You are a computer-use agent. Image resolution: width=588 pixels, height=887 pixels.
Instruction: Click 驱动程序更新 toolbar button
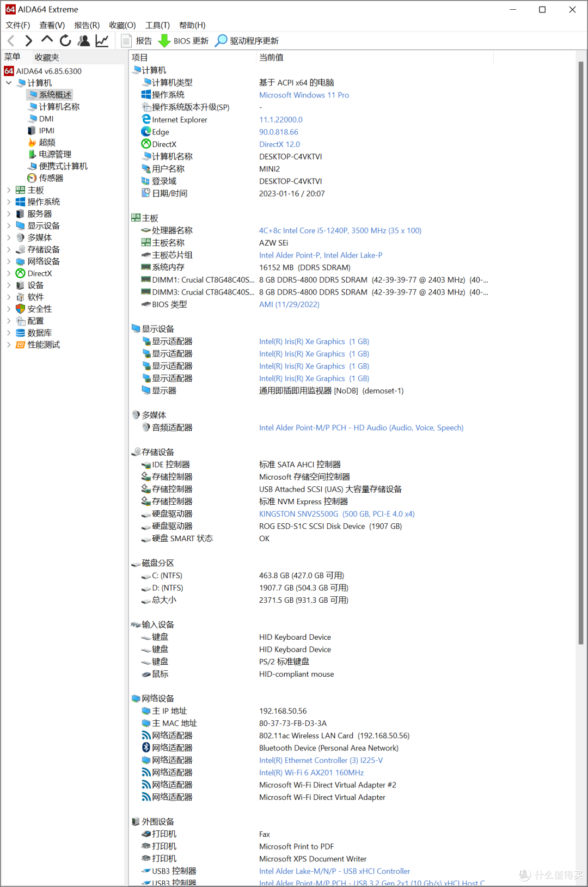247,40
